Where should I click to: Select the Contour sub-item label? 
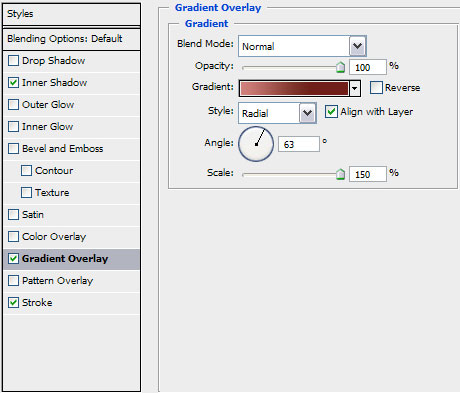54,171
